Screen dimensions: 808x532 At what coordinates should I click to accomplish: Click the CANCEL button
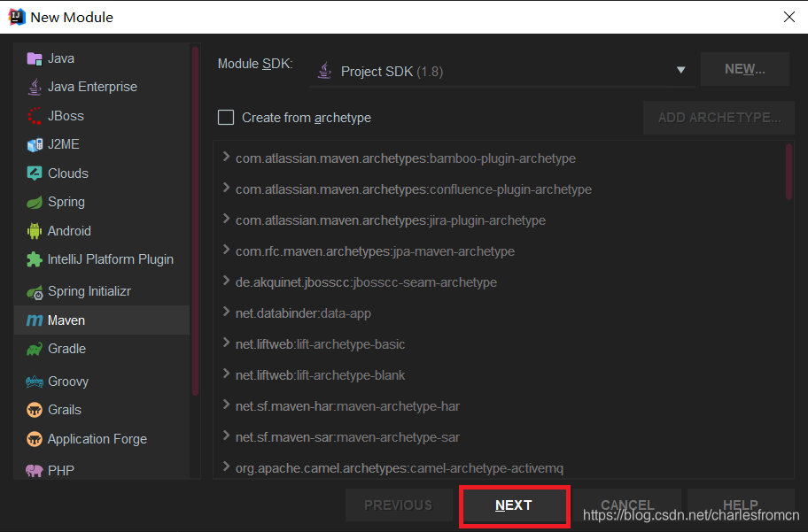click(627, 505)
